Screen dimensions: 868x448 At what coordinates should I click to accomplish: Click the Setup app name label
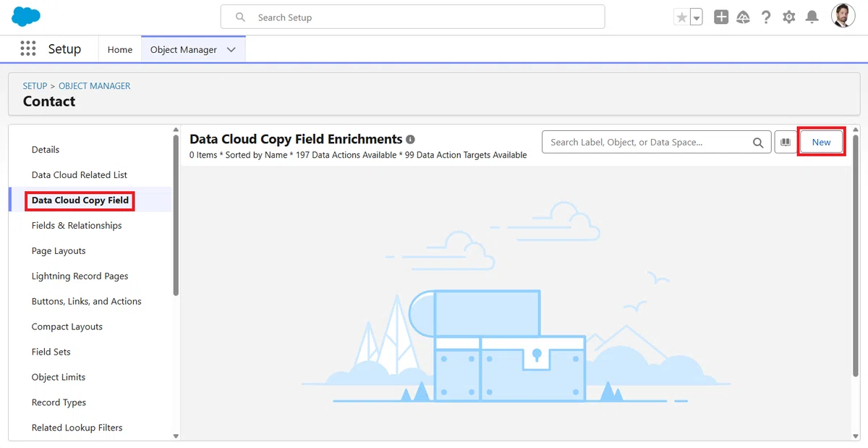64,48
